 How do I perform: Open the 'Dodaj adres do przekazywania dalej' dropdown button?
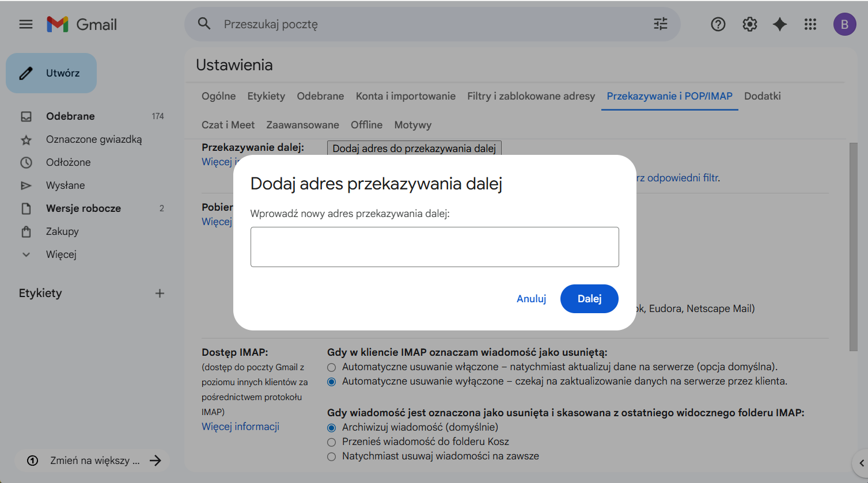[414, 148]
